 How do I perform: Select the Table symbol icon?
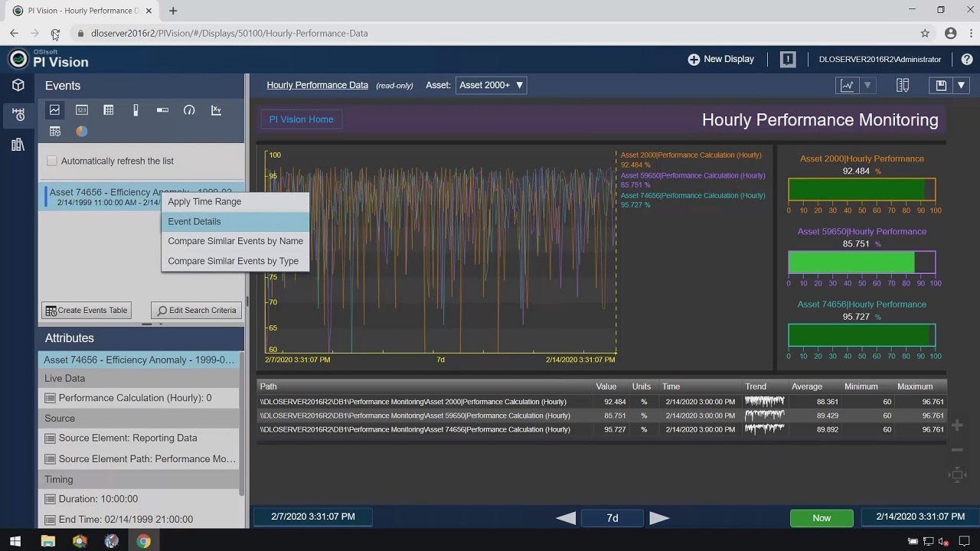[109, 110]
